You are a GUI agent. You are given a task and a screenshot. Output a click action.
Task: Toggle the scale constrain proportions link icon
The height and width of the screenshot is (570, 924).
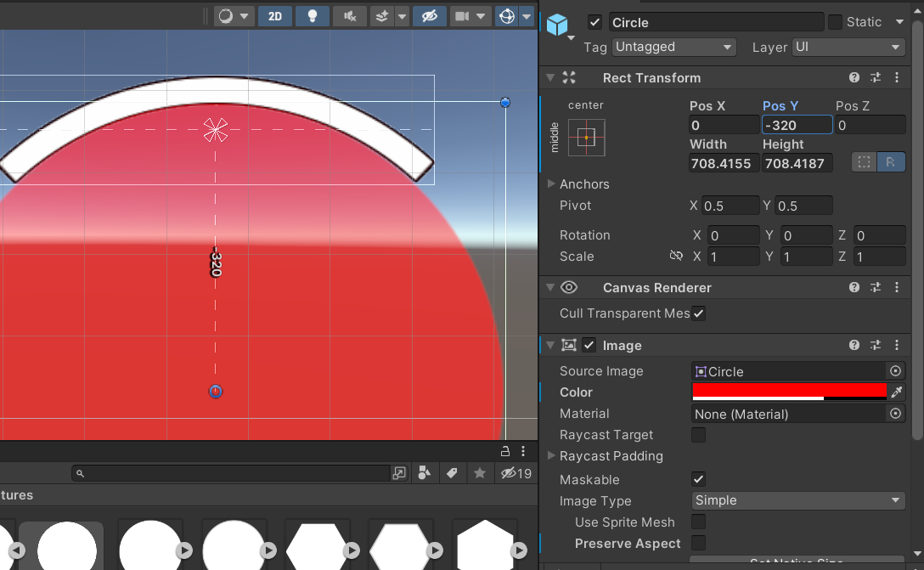point(676,256)
